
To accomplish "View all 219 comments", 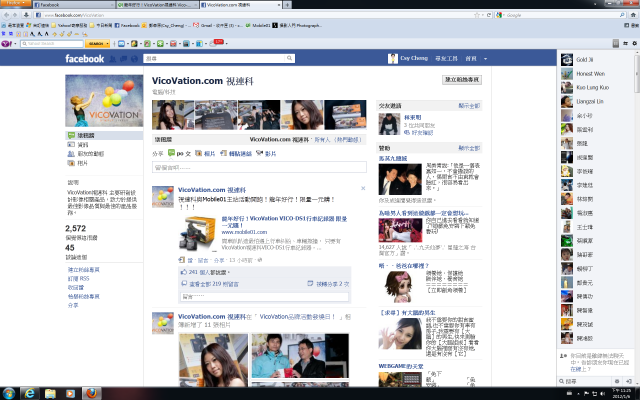I will click(x=214, y=284).
